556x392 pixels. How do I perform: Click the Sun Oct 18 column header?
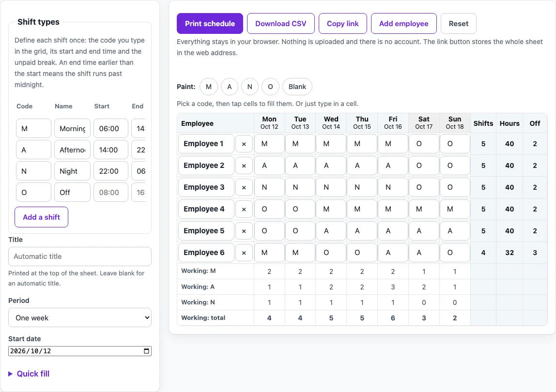(x=455, y=123)
